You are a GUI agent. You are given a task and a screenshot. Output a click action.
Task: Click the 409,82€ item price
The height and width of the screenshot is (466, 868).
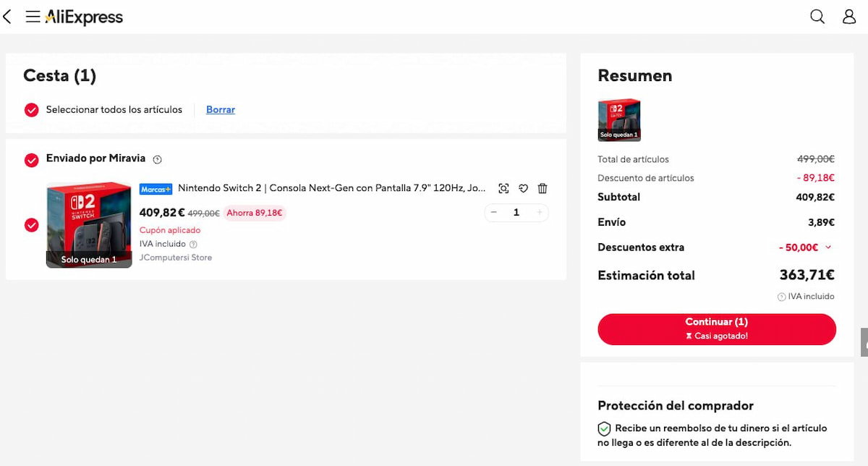pos(162,213)
